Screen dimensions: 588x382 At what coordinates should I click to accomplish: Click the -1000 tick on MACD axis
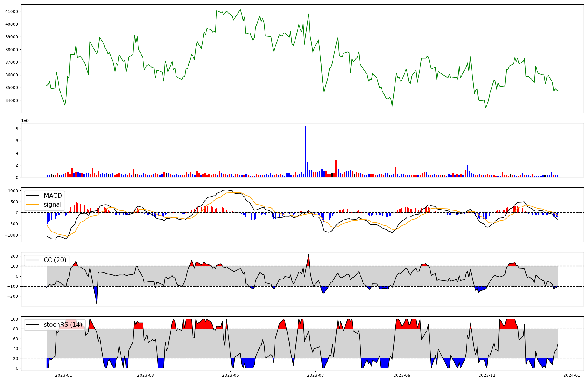[12, 235]
